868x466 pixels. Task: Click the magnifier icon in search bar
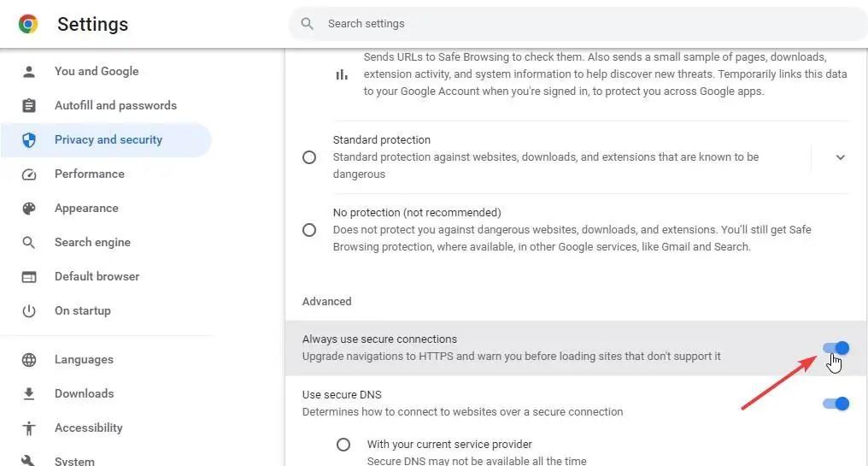(x=308, y=24)
